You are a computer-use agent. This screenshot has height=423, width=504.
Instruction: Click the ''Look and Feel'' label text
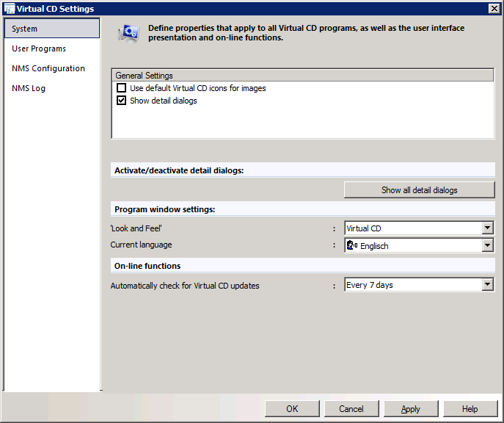click(x=136, y=228)
